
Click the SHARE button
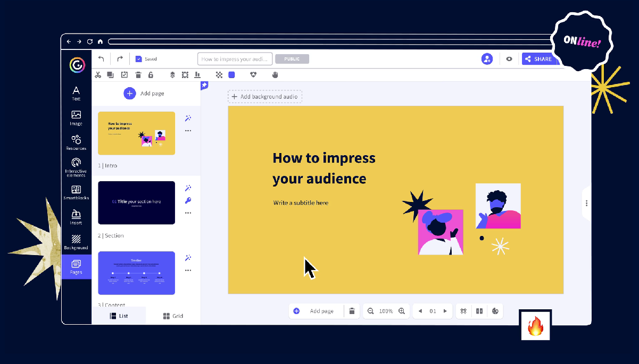click(x=539, y=58)
